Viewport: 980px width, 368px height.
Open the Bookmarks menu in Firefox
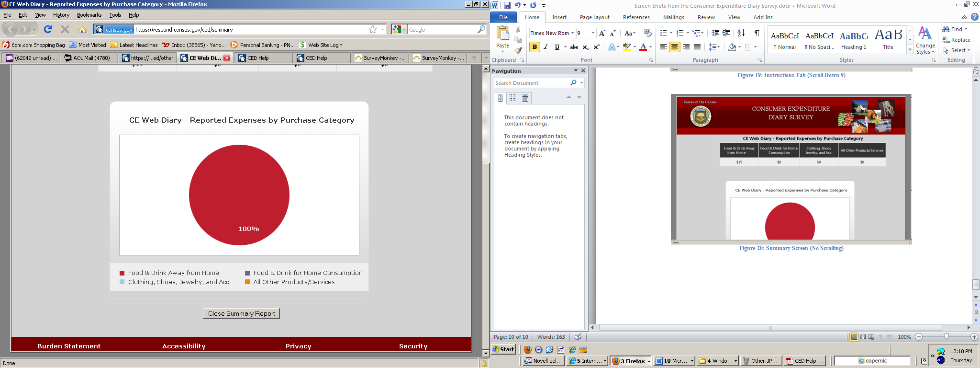point(89,15)
